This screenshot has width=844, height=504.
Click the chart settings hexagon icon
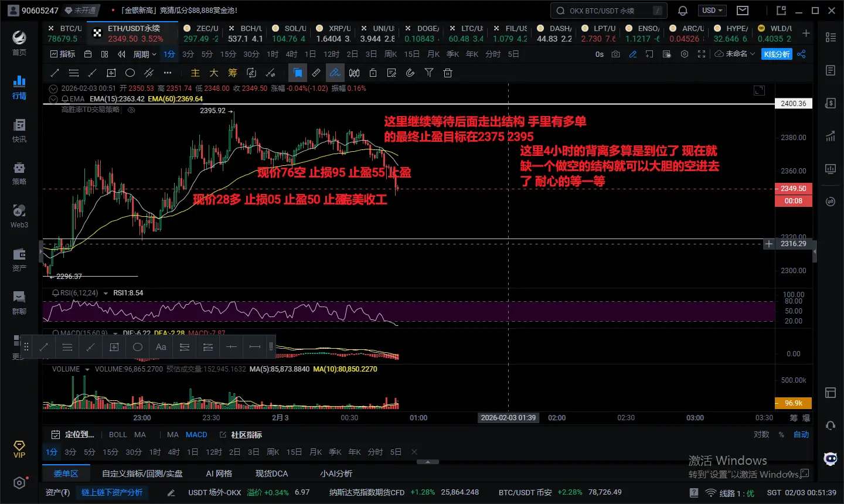pyautogui.click(x=684, y=54)
